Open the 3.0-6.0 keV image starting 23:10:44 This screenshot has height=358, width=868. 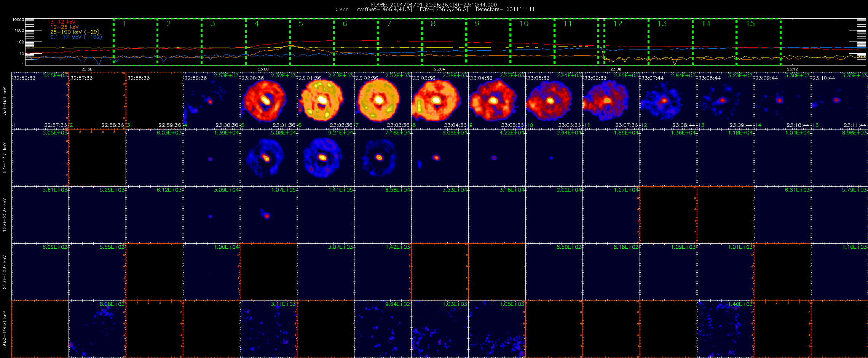(x=839, y=101)
